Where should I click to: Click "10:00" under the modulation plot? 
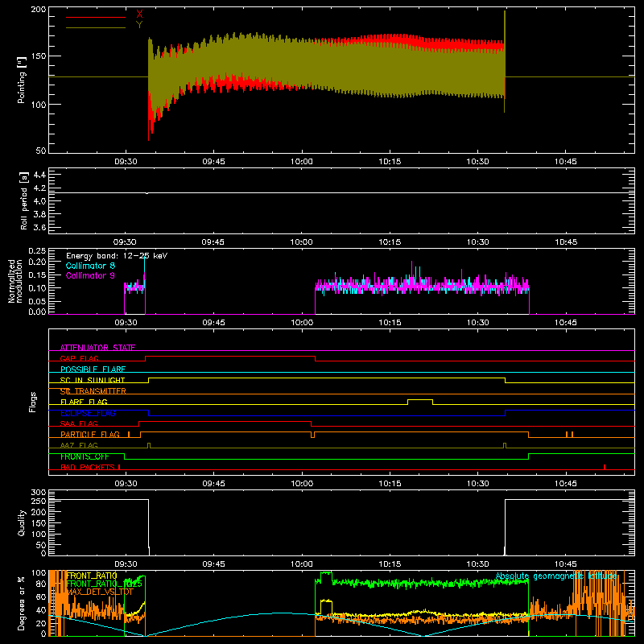tap(302, 323)
